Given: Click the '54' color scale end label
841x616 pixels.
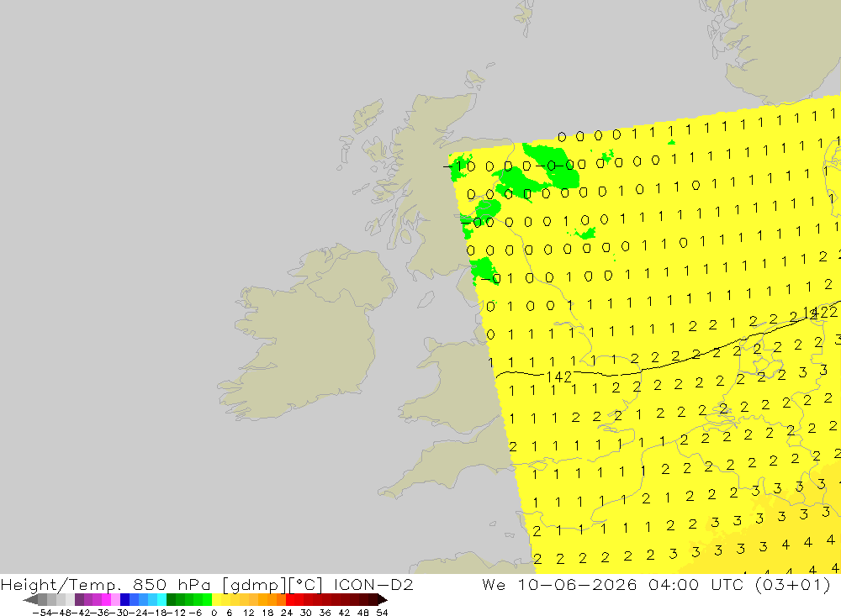Looking at the screenshot, I should (382, 613).
